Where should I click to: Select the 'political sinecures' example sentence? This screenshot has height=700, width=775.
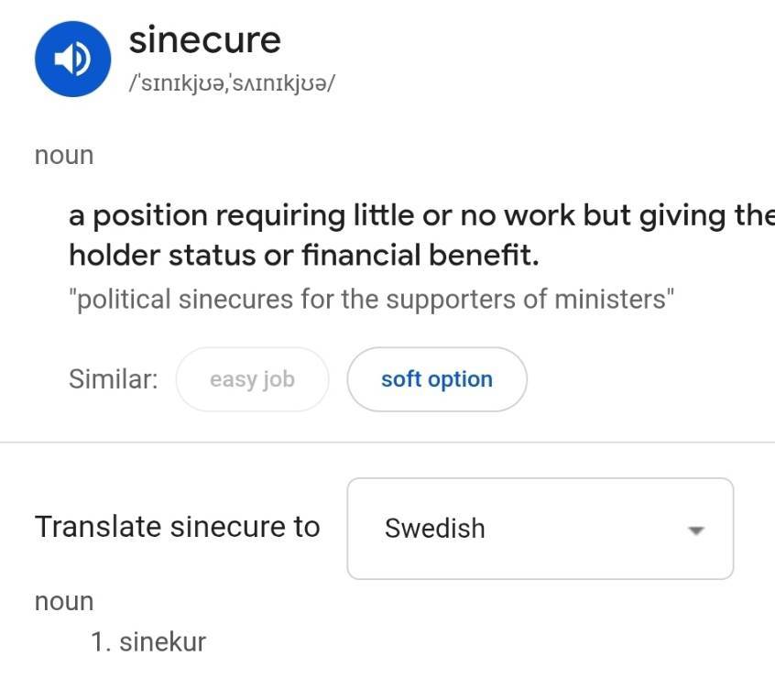click(371, 300)
